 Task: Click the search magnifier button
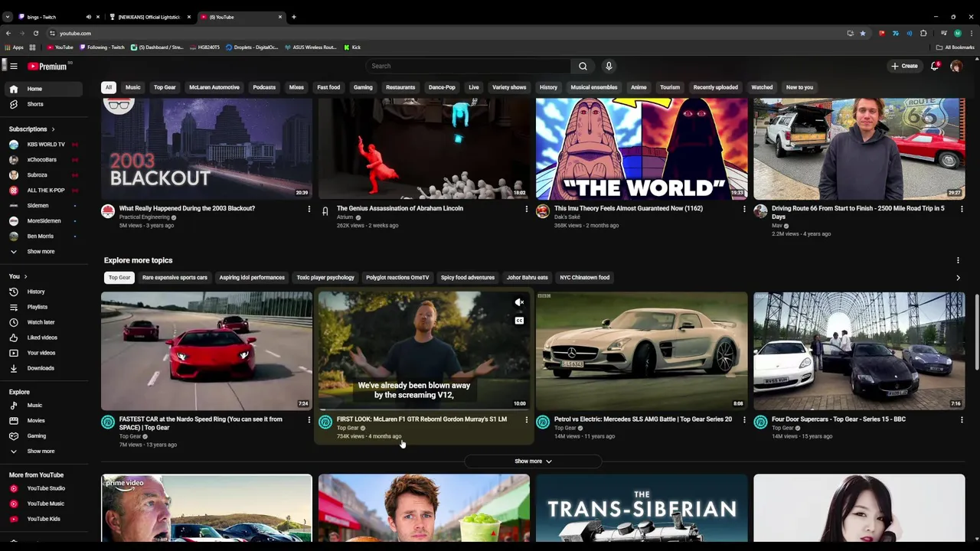[x=583, y=67]
